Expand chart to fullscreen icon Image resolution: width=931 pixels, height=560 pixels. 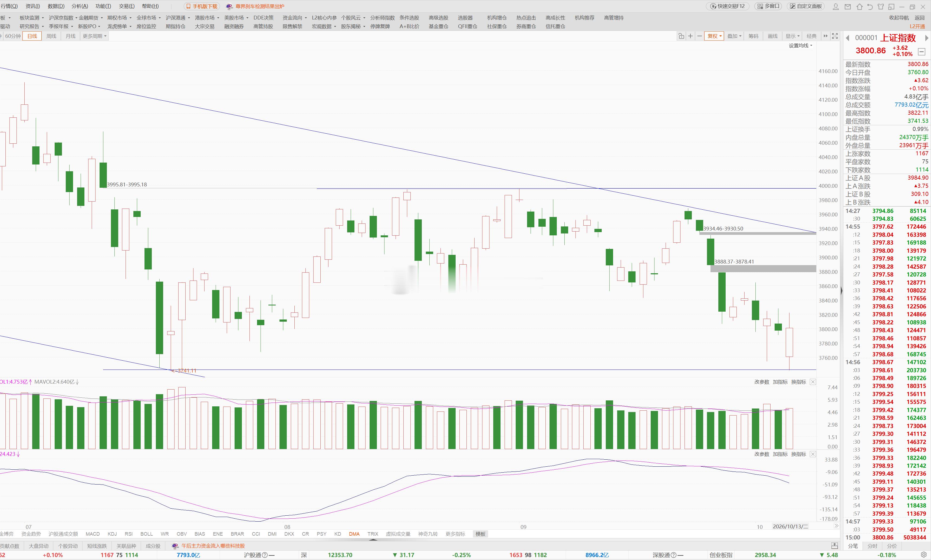click(835, 36)
